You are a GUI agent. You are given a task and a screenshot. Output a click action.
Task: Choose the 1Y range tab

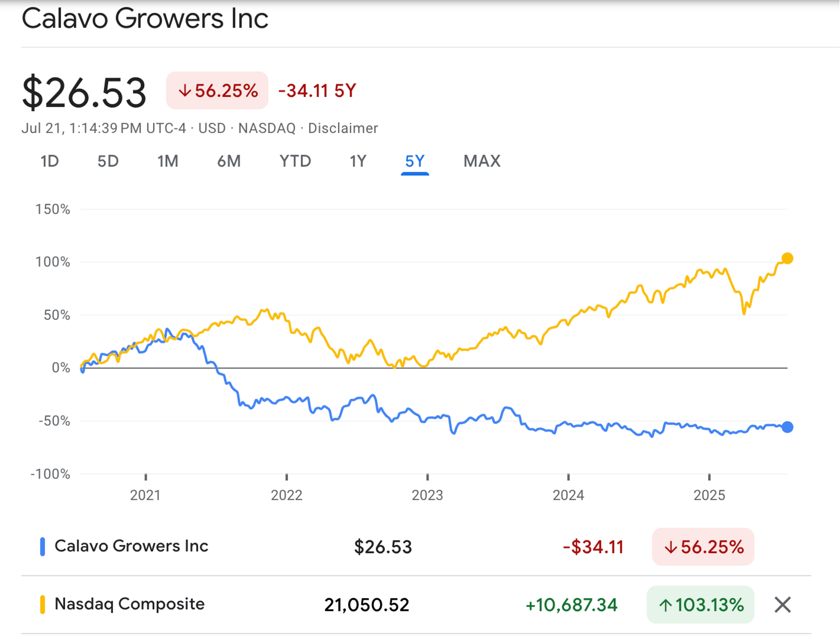(358, 161)
